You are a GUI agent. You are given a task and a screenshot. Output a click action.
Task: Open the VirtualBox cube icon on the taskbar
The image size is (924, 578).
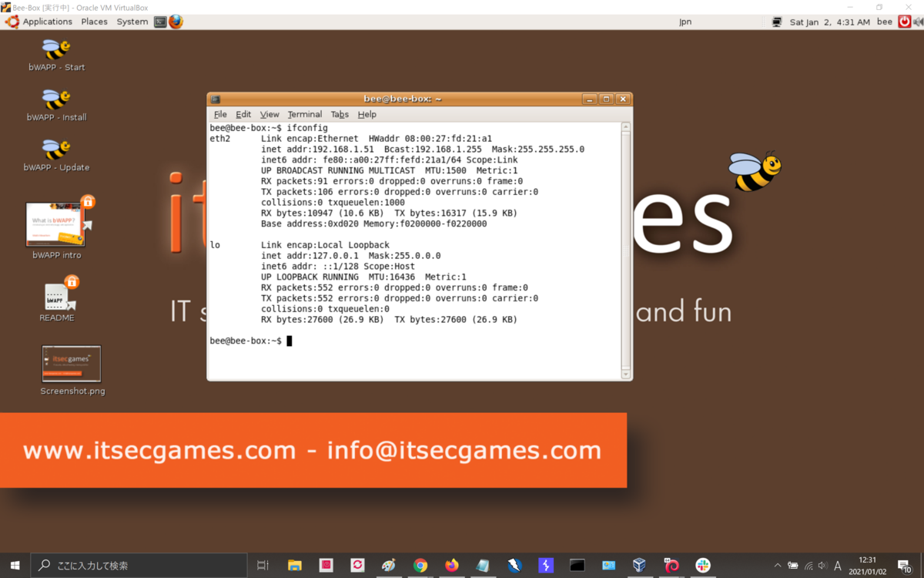coord(639,565)
